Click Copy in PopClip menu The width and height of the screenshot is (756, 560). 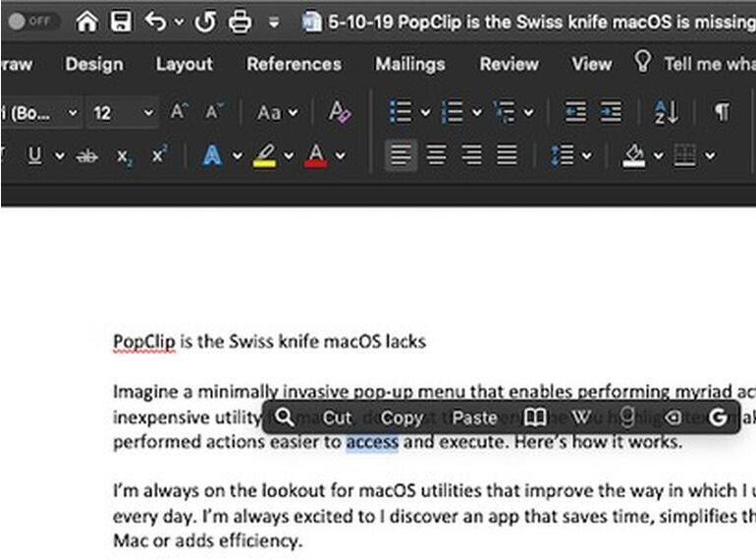402,418
